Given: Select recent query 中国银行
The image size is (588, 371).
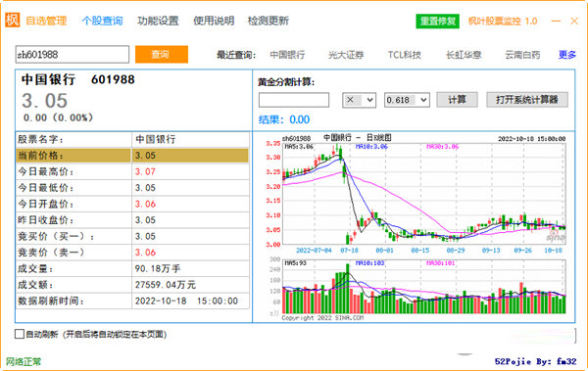Looking at the screenshot, I should pos(287,55).
